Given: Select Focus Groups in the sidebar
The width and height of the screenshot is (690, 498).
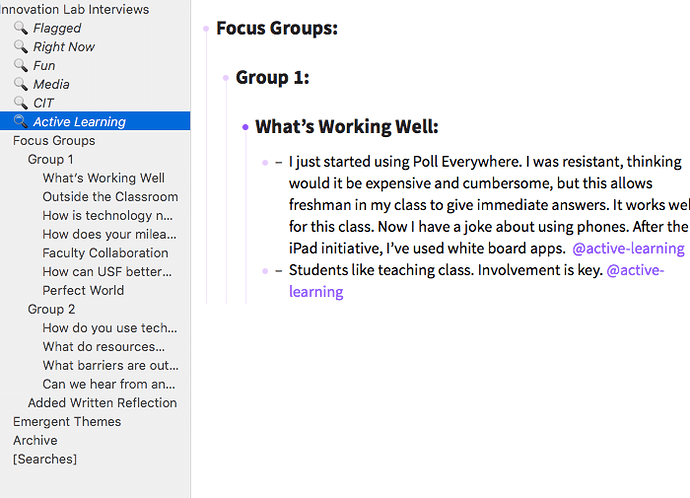Looking at the screenshot, I should (54, 140).
